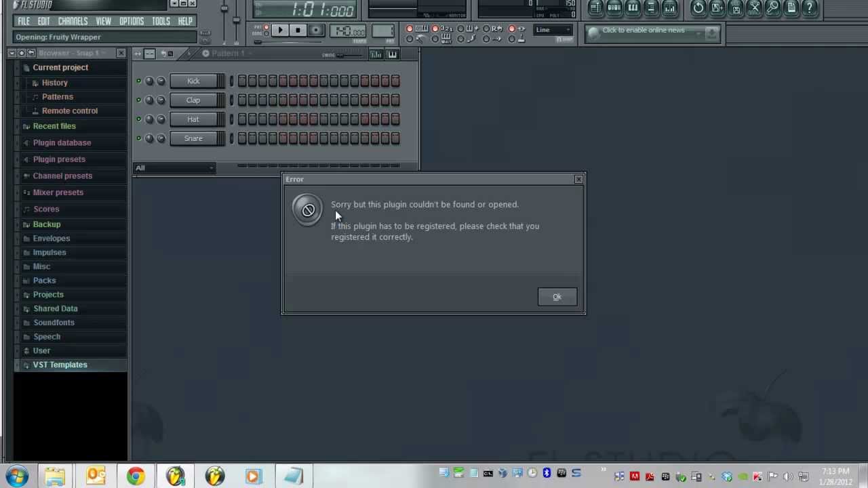Select the Snare channel button
This screenshot has height=488, width=868.
click(x=193, y=138)
